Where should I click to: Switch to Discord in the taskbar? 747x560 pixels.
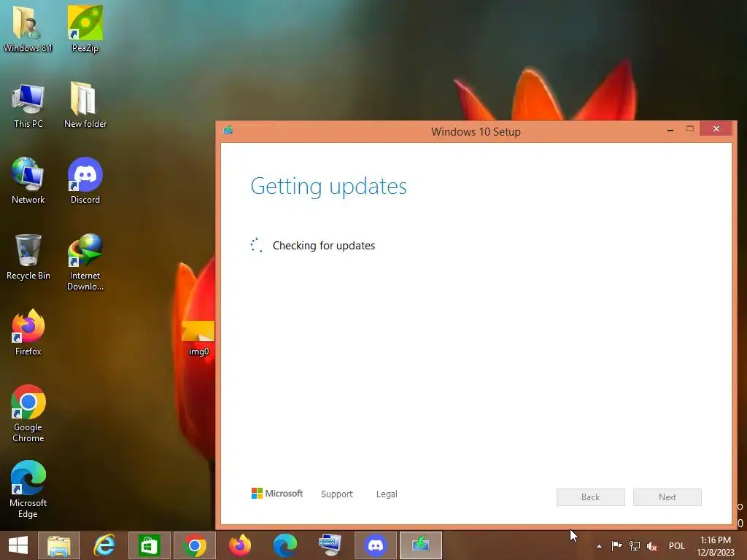click(x=376, y=545)
